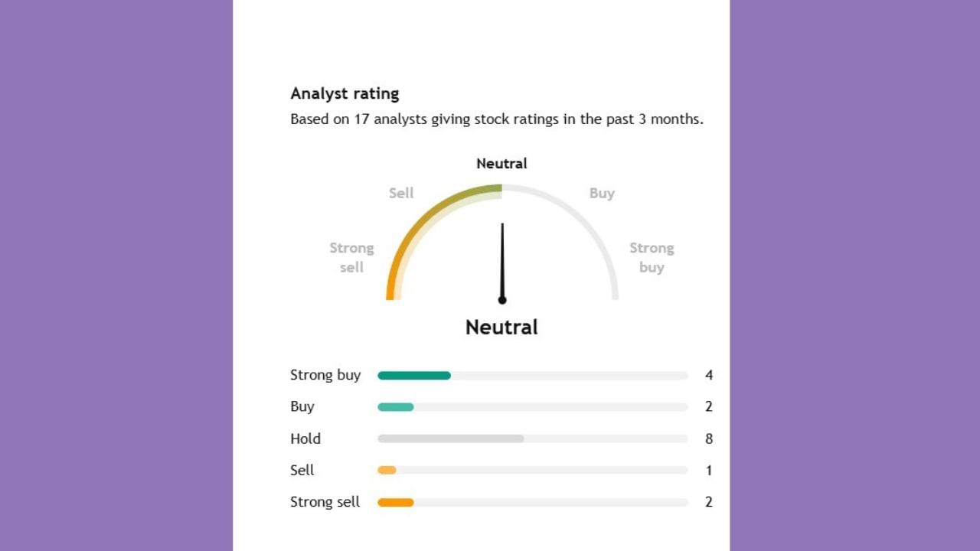Image resolution: width=980 pixels, height=551 pixels.
Task: Click the dark green Strong buy progress bar
Action: coord(413,376)
